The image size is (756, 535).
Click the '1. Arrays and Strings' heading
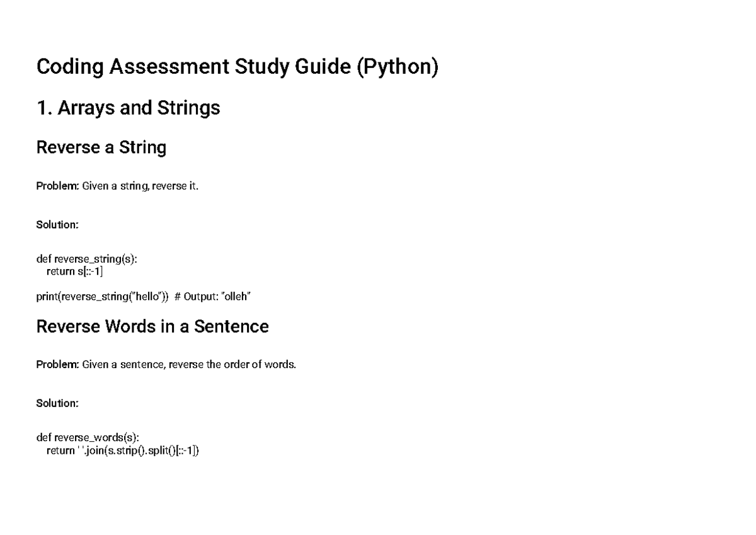tap(129, 108)
